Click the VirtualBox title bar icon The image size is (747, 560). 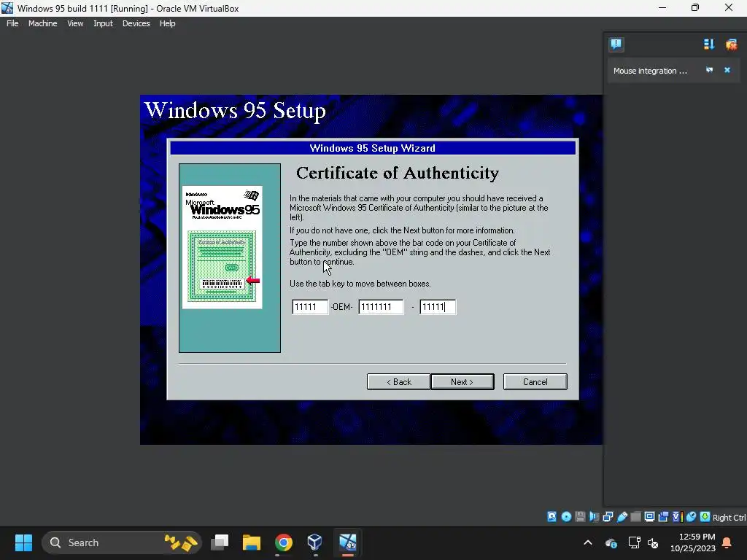click(7, 8)
